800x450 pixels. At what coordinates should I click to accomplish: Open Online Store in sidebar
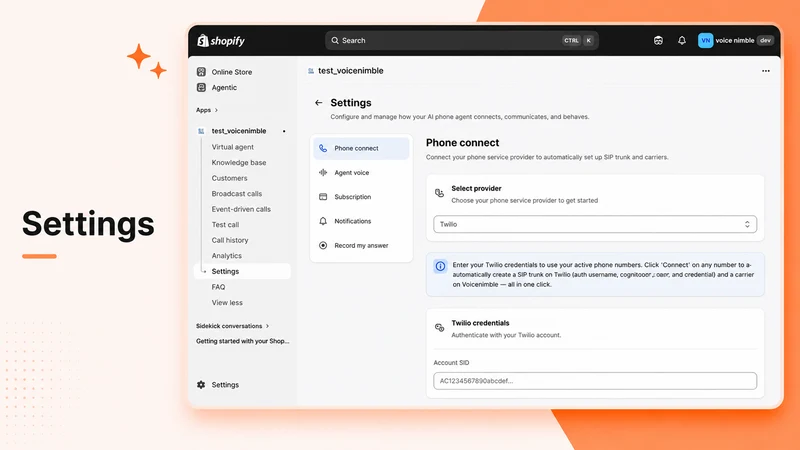coord(232,72)
